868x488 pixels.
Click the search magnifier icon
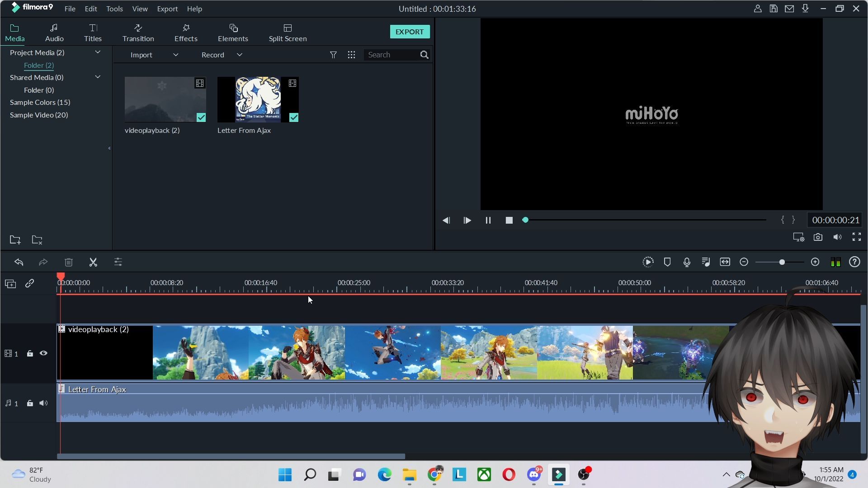tap(424, 55)
